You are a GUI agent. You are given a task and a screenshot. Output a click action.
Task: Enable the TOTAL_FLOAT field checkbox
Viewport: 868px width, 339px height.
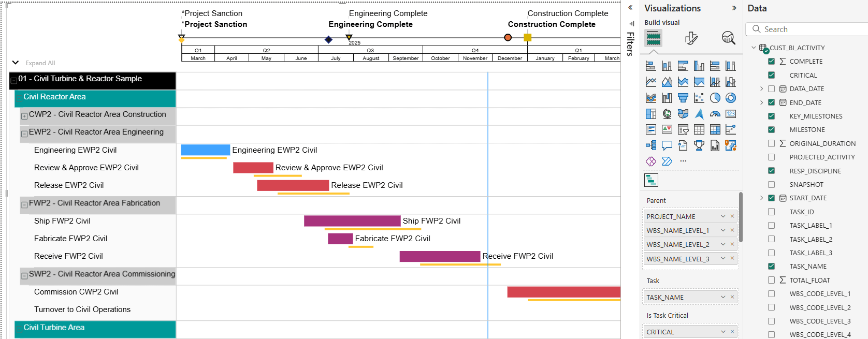pyautogui.click(x=771, y=280)
